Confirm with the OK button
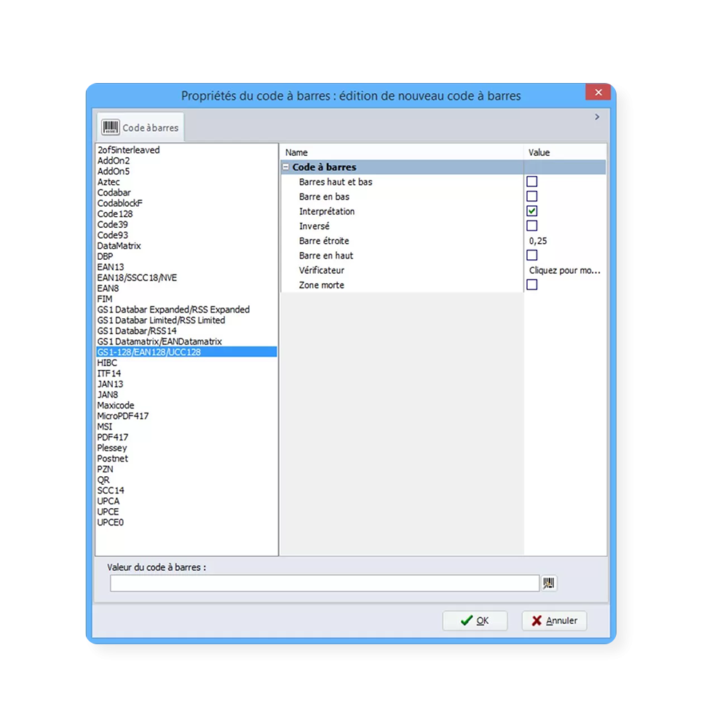 click(x=475, y=620)
